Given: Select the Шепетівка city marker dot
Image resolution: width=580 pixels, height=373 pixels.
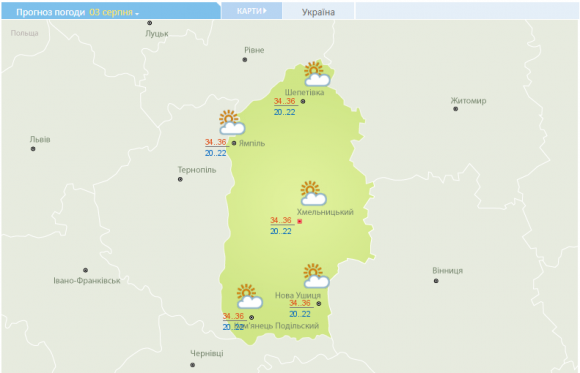Looking at the screenshot, I should [x=303, y=101].
